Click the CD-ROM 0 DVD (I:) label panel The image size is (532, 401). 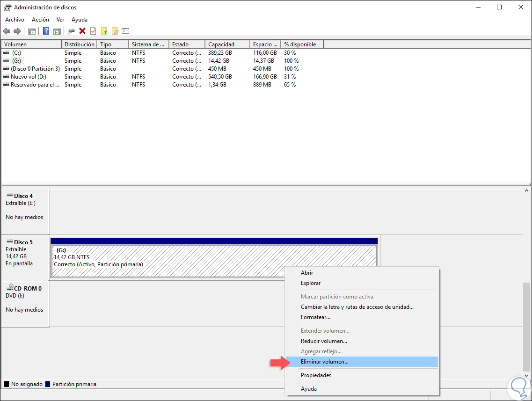(x=25, y=304)
